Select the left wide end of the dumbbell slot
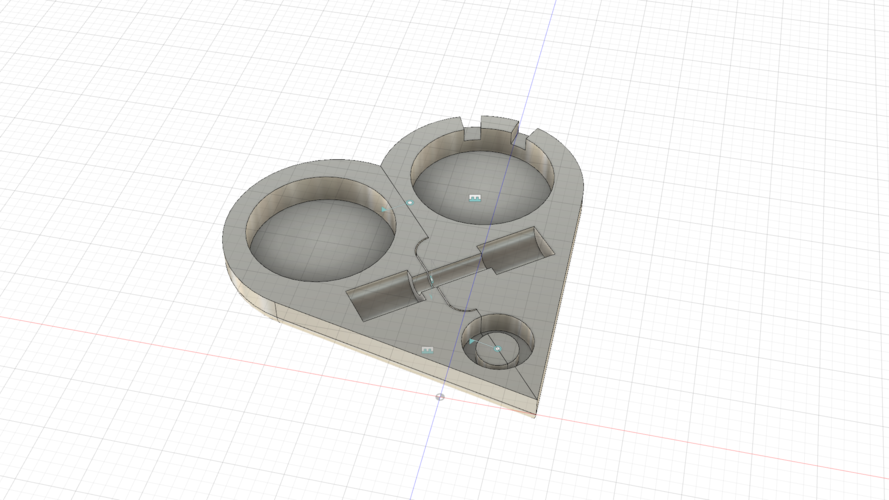889x500 pixels. (x=384, y=296)
